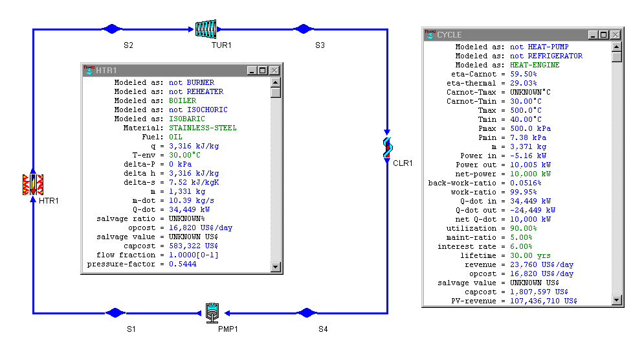The width and height of the screenshot is (644, 339).
Task: Toggle the ISOBARIC modeling assumption
Action: click(186, 119)
